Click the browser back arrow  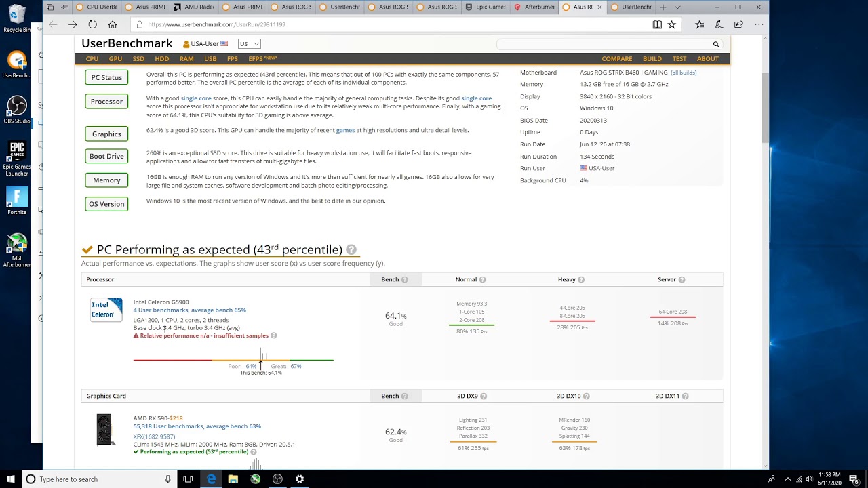click(x=53, y=24)
